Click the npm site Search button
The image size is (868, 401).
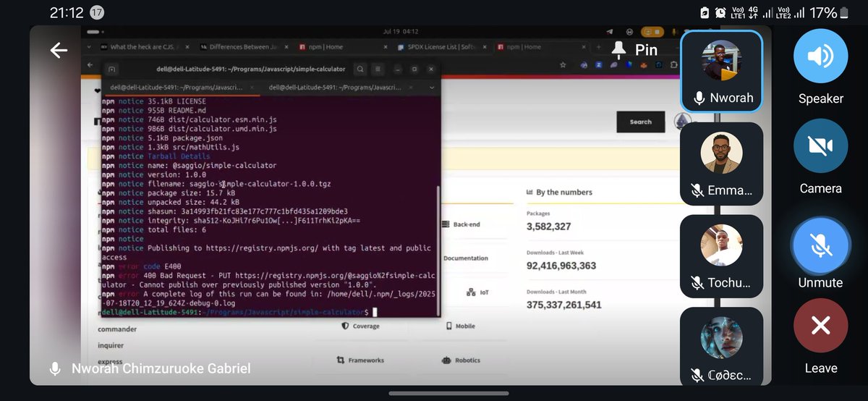(x=640, y=122)
